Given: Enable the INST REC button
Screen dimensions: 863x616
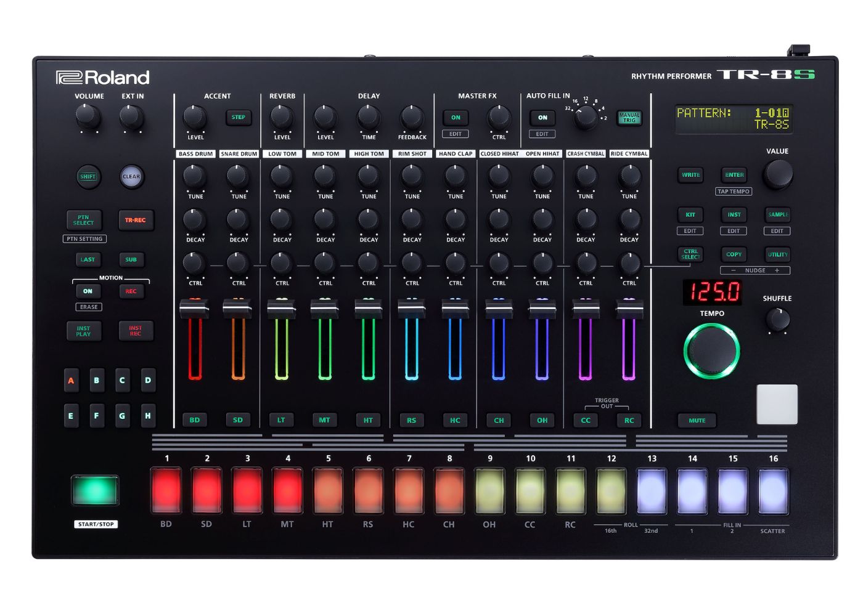Looking at the screenshot, I should point(136,331).
